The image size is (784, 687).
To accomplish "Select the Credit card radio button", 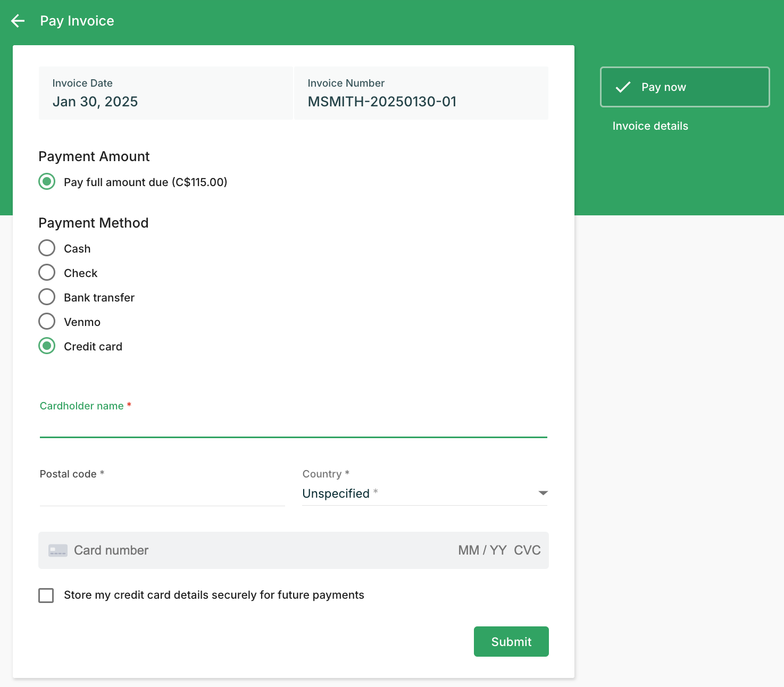I will point(47,346).
